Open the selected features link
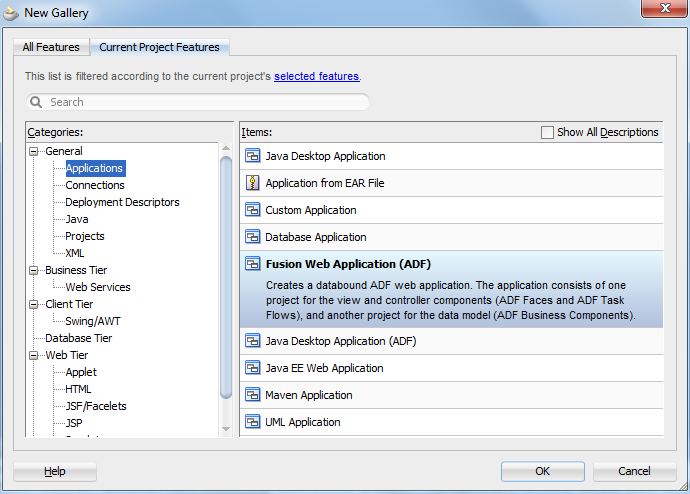Viewport: 690px width, 494px height. click(316, 76)
